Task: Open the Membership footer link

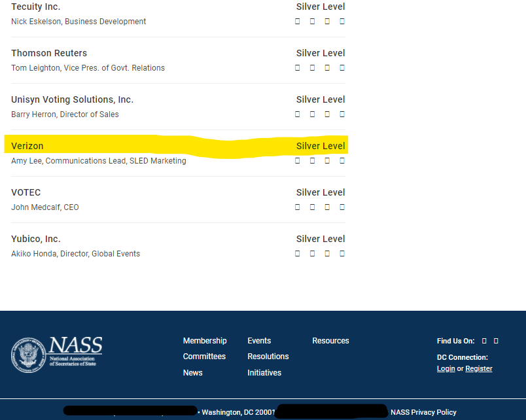Action: (205, 340)
